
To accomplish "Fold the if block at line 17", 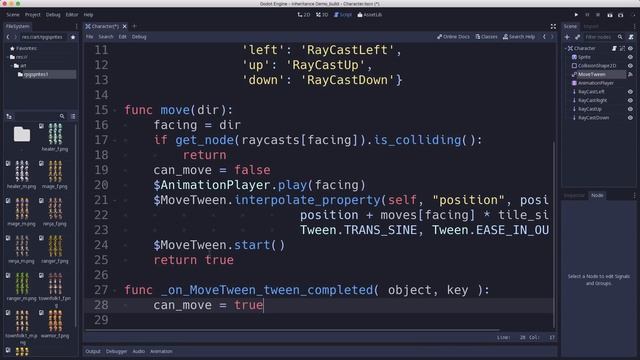I will 115,140.
